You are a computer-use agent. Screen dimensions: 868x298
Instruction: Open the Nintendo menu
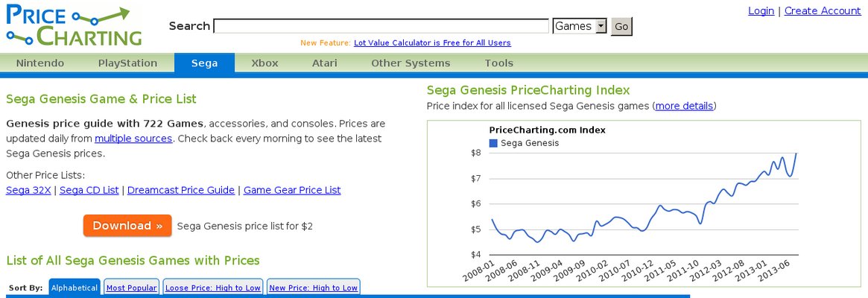(39, 63)
